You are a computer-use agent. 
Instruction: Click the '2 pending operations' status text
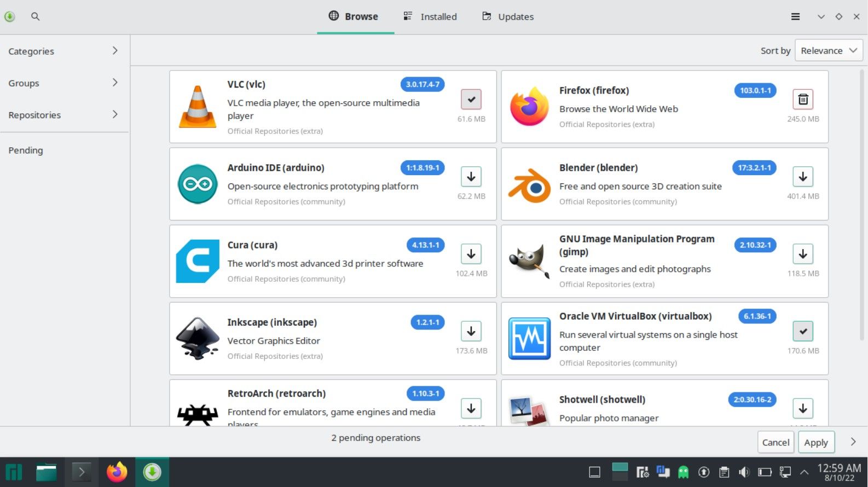pos(376,438)
